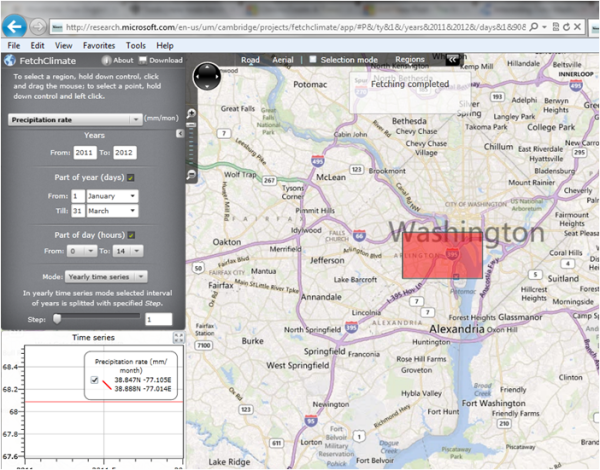This screenshot has width=600, height=470.
Task: Click the Bethesda label on map
Action: (x=409, y=121)
